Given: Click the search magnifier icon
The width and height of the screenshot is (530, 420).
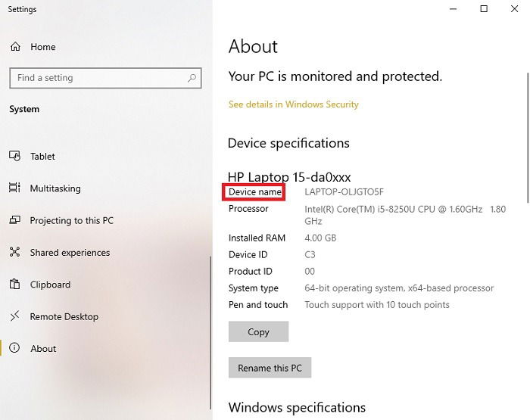Looking at the screenshot, I should coord(192,78).
